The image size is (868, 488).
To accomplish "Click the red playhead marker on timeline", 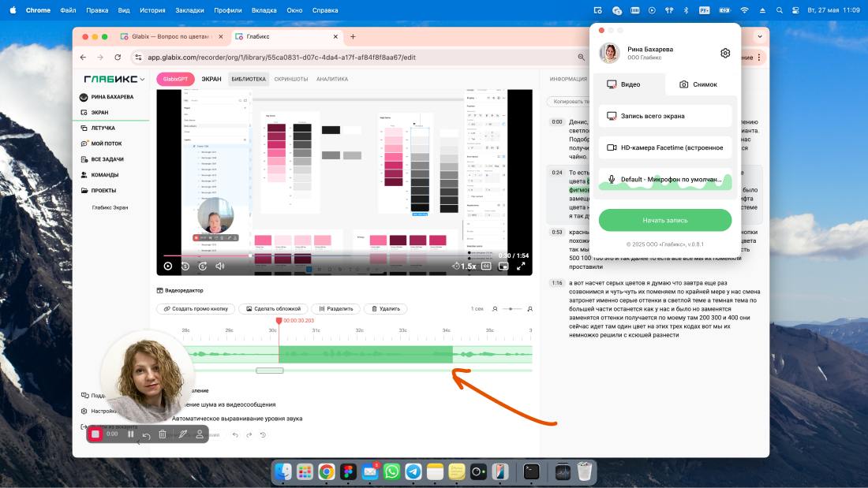I will coord(279,321).
